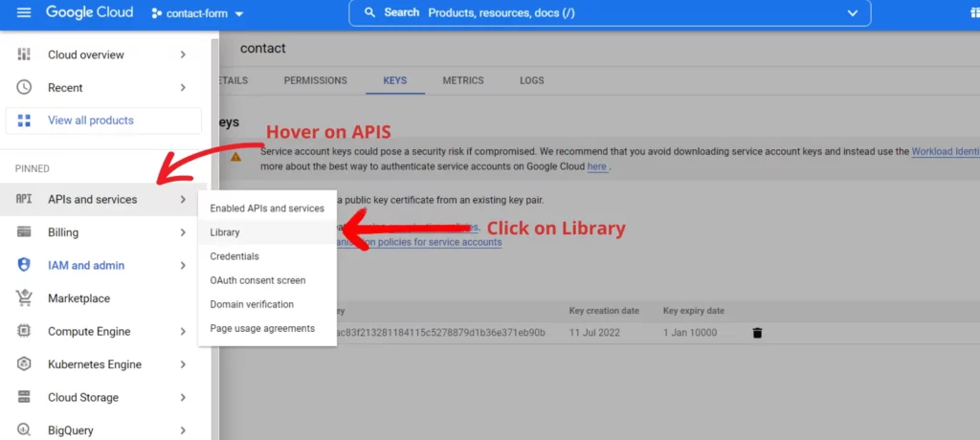Click the API icon beside APIs and services
This screenshot has height=440, width=980.
(x=24, y=199)
